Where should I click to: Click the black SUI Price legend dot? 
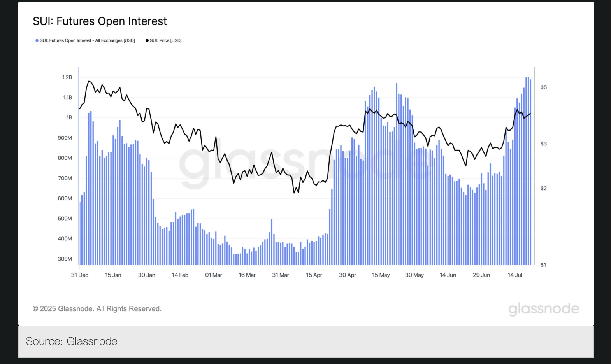tap(147, 40)
